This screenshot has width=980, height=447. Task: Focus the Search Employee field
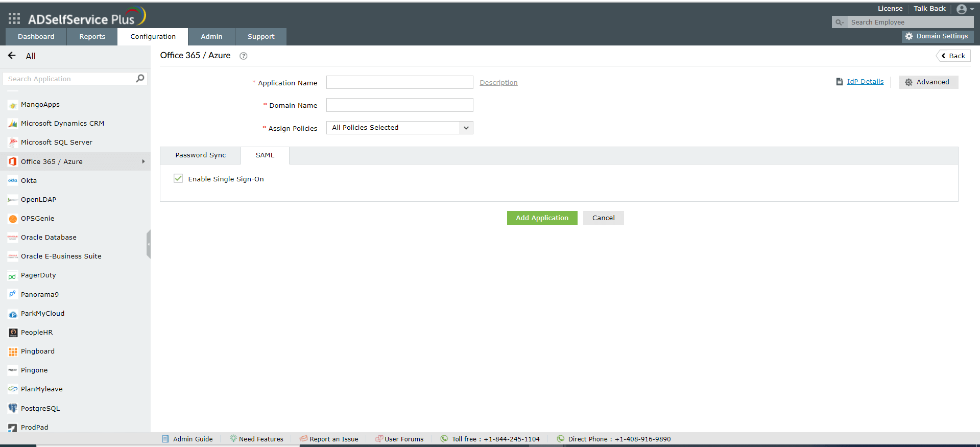[x=910, y=22]
